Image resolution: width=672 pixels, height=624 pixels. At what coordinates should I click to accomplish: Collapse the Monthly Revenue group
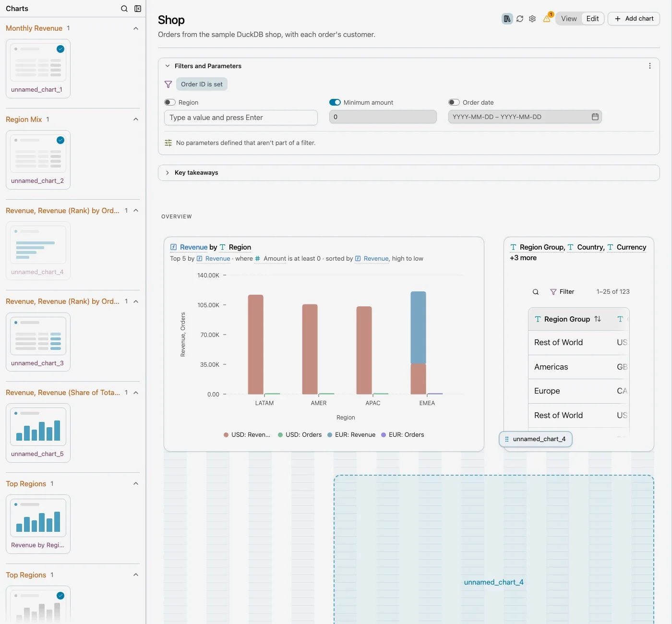pyautogui.click(x=136, y=28)
